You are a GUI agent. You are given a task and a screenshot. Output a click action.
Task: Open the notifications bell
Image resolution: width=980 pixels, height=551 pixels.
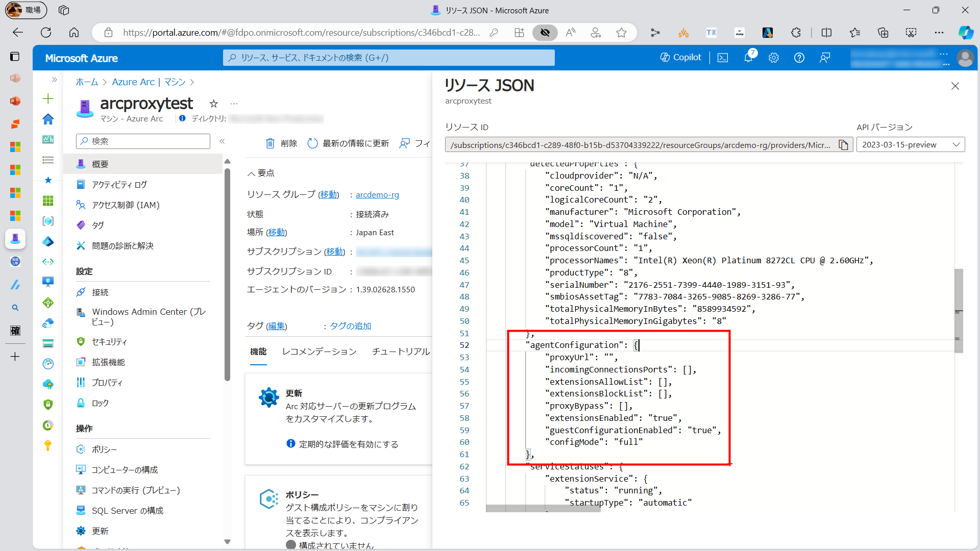pos(748,58)
